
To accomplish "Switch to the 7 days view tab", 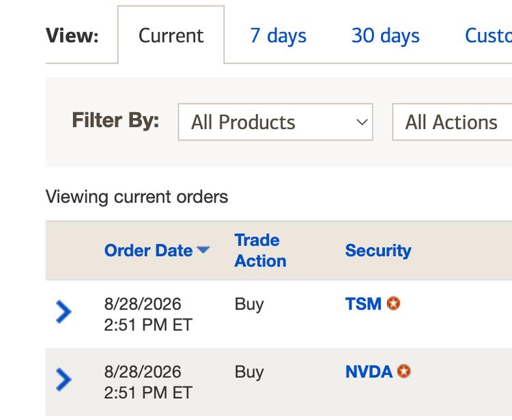I will tap(279, 36).
